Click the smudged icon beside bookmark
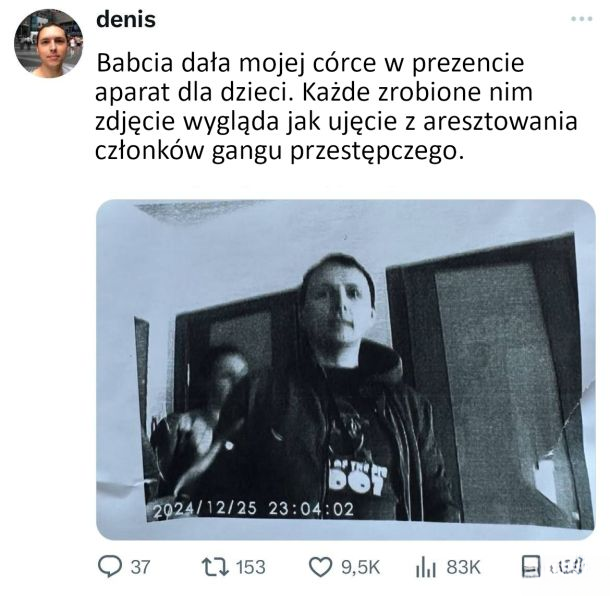Viewport: 610px width, 596px height. tap(568, 566)
